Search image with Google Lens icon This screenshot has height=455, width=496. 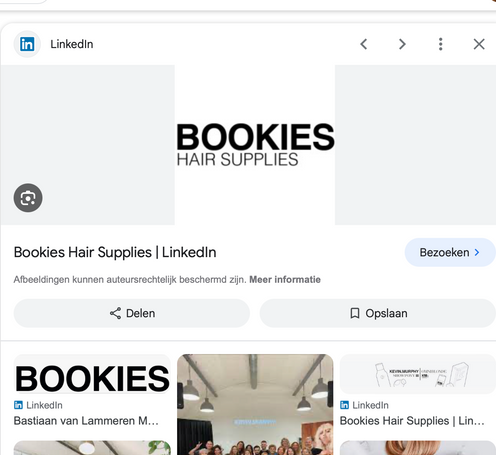tap(28, 198)
